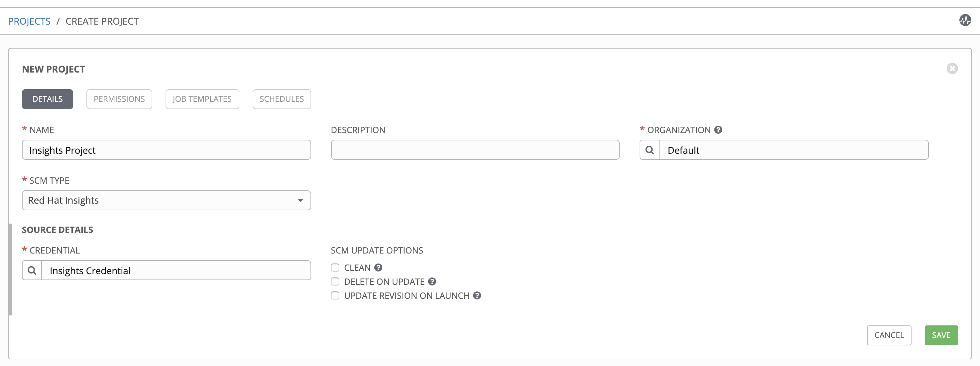Screen dimensions: 980x366
Task: Click the Organization text field with Default
Action: 794,150
